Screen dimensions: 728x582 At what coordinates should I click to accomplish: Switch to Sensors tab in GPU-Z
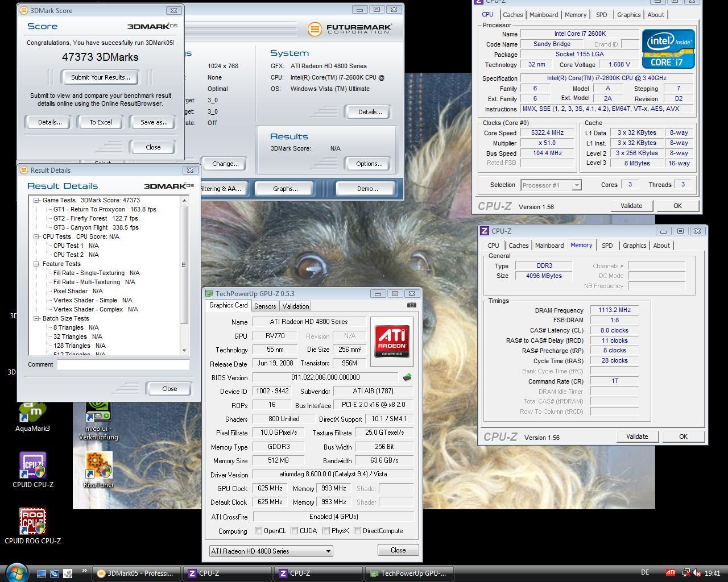pyautogui.click(x=265, y=306)
